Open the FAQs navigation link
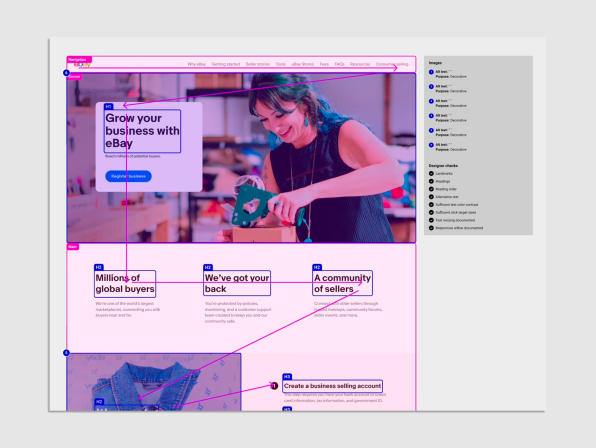Image resolution: width=596 pixels, height=448 pixels. click(339, 64)
